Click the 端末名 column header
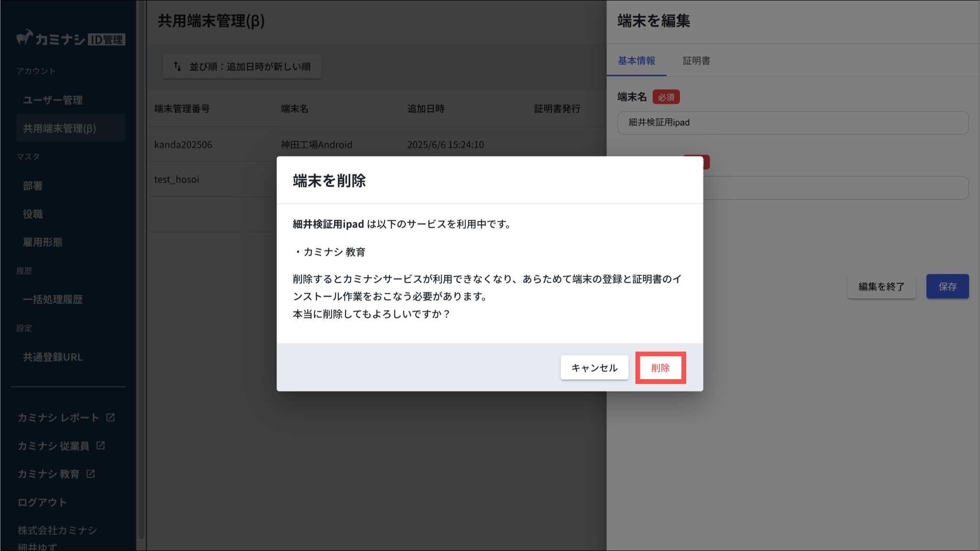 point(294,109)
